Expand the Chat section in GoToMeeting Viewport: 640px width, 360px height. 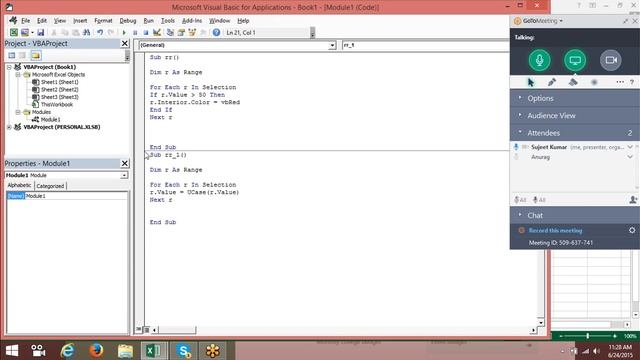tap(575, 215)
